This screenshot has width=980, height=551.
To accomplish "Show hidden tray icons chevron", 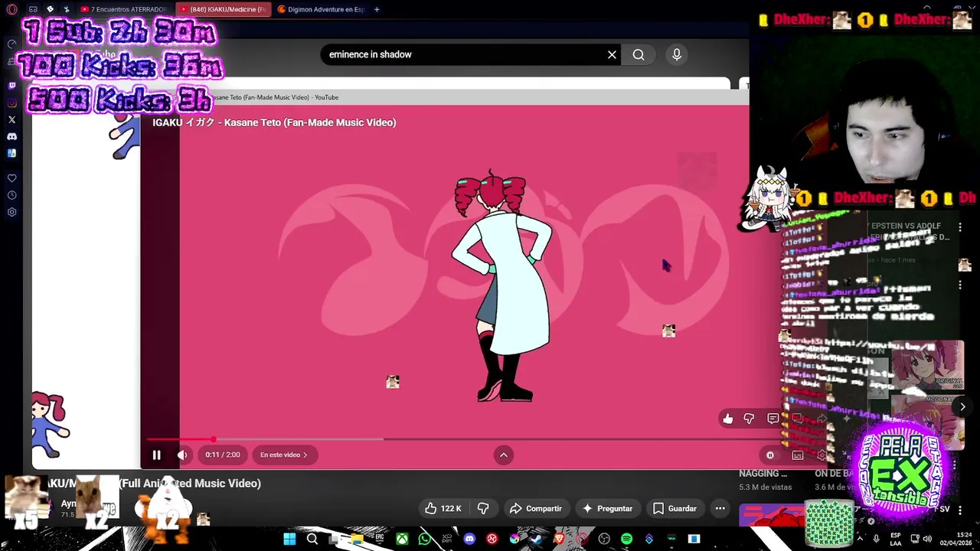I will pyautogui.click(x=861, y=540).
